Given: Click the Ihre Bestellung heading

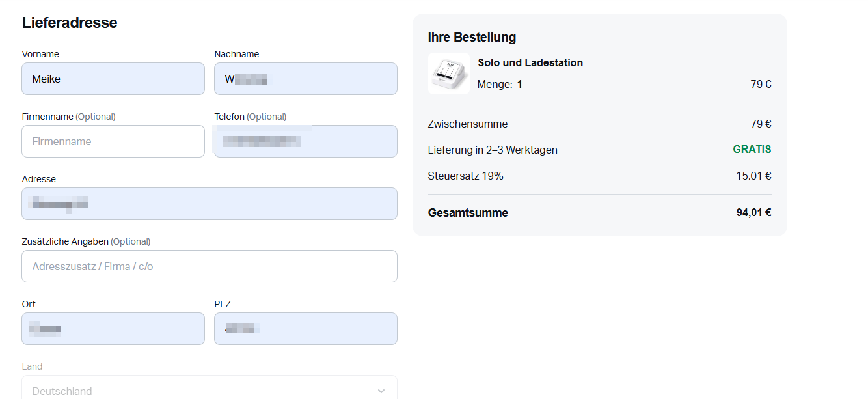Looking at the screenshot, I should (472, 37).
